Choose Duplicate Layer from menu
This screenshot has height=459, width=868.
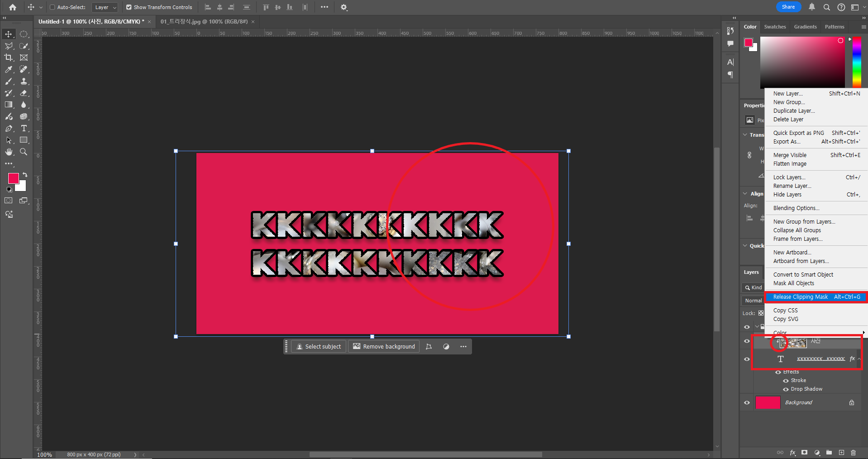click(x=794, y=111)
